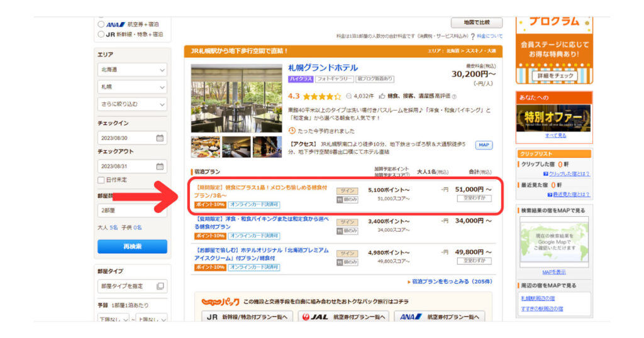Click the review speech bubble icon

click(348, 96)
